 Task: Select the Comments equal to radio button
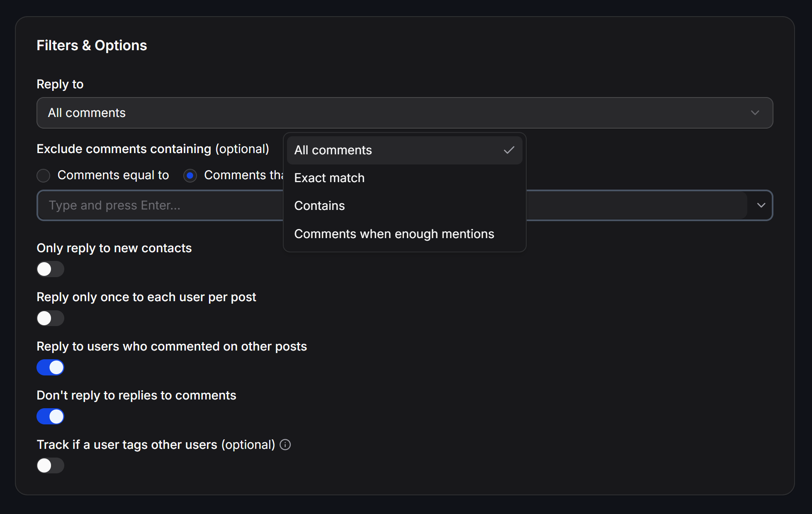tap(44, 175)
